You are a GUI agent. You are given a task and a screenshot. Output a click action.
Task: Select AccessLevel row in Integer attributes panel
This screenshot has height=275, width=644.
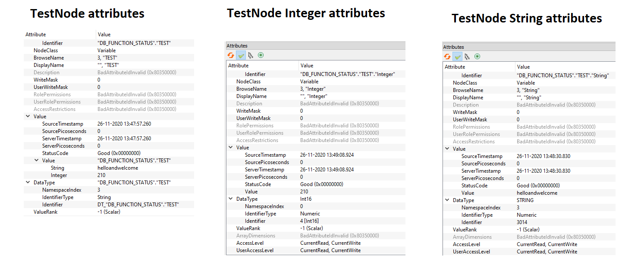[x=316, y=243]
